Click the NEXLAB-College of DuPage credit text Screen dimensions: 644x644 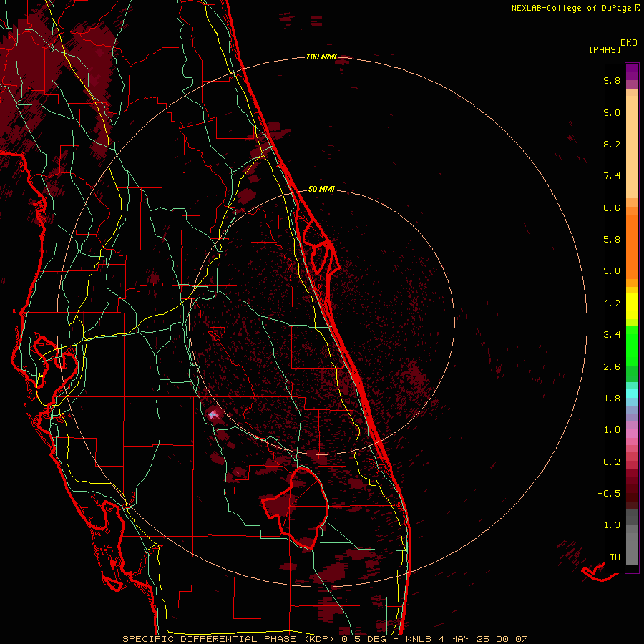click(x=571, y=8)
